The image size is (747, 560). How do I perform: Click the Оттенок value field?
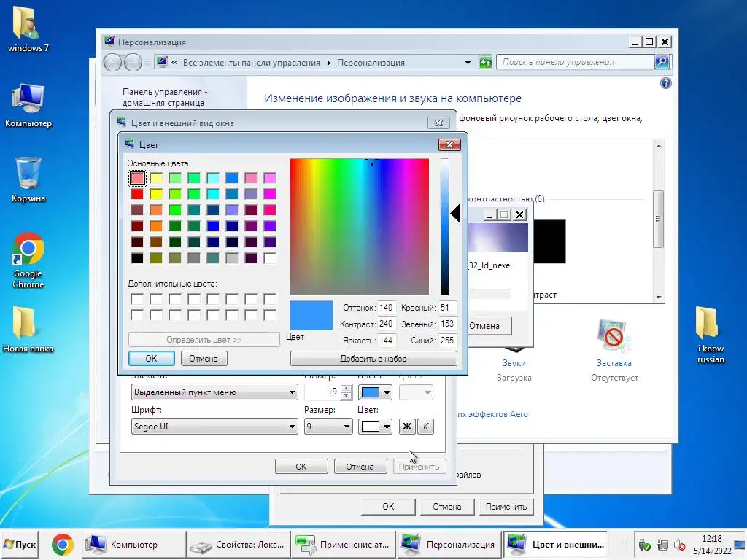(x=386, y=308)
